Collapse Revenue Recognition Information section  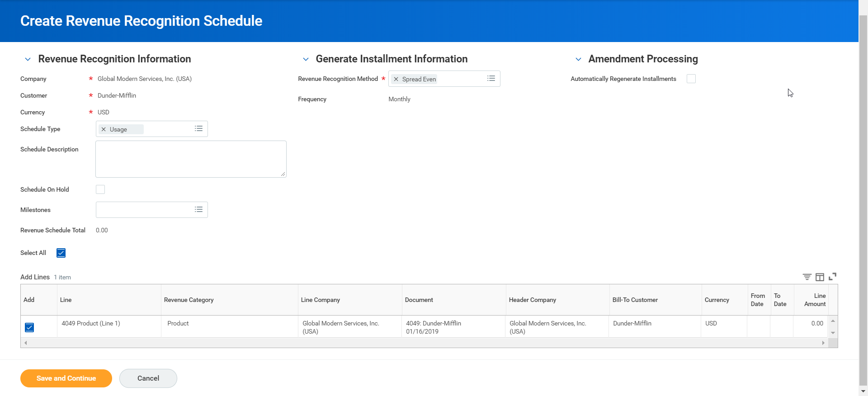[x=28, y=59]
